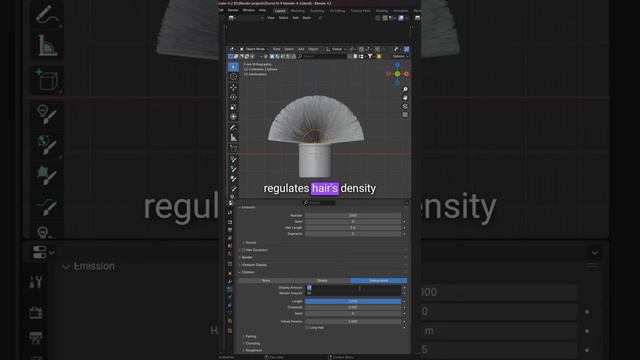
Task: Select the Rotate tool
Action: pos(233,97)
